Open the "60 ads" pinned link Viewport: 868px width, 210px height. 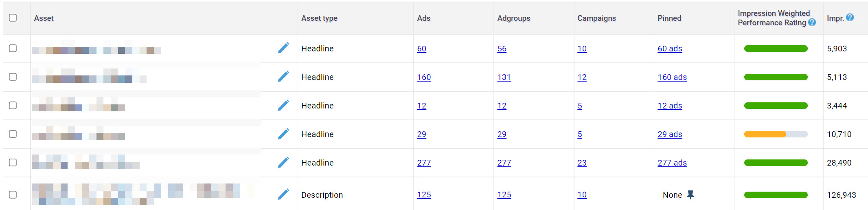pyautogui.click(x=670, y=49)
